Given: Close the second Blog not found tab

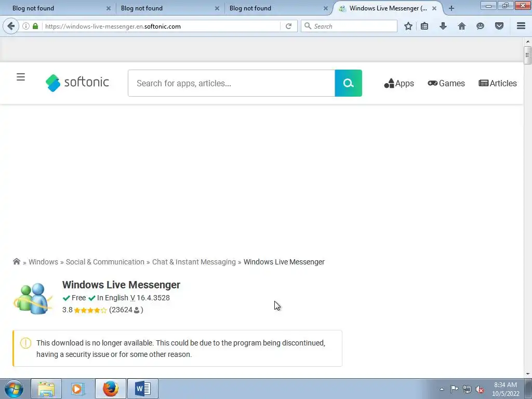Looking at the screenshot, I should coord(217,8).
